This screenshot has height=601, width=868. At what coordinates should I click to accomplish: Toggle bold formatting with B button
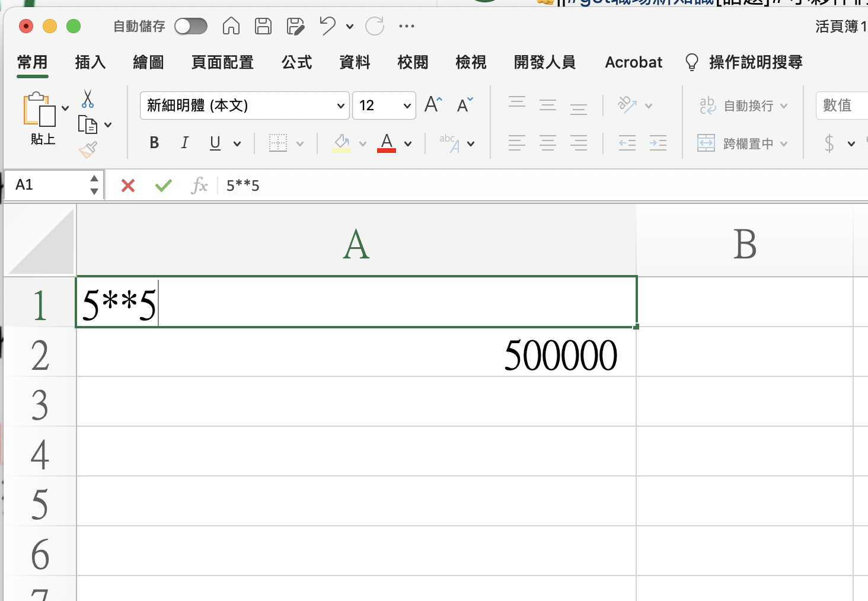click(154, 143)
